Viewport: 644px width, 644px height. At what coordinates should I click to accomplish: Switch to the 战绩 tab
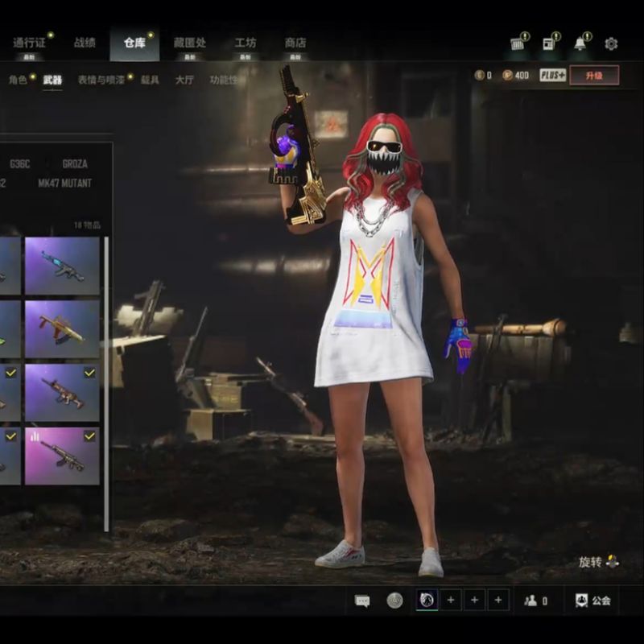pyautogui.click(x=85, y=43)
